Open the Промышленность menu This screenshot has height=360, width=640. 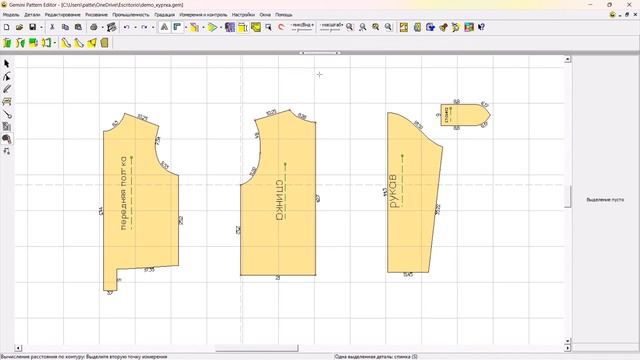[131, 15]
